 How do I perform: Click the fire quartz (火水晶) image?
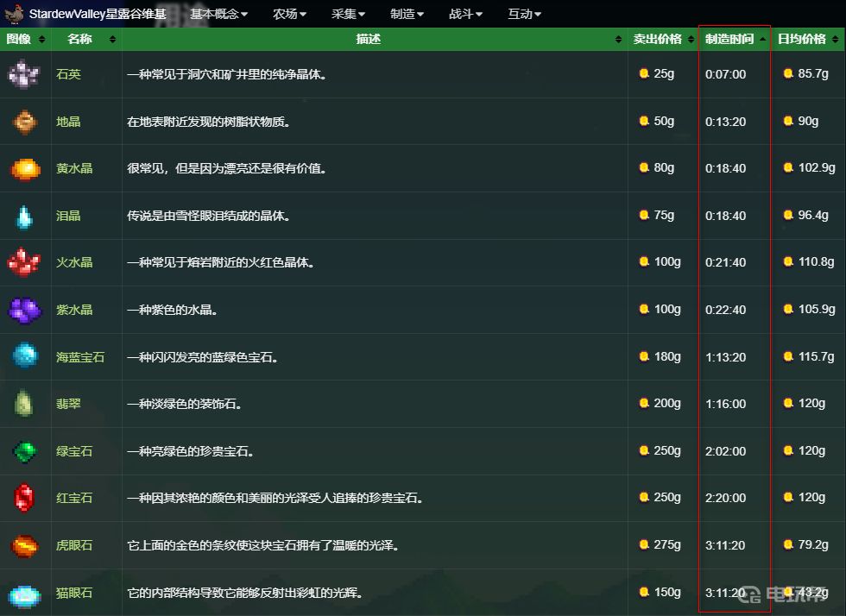(24, 262)
